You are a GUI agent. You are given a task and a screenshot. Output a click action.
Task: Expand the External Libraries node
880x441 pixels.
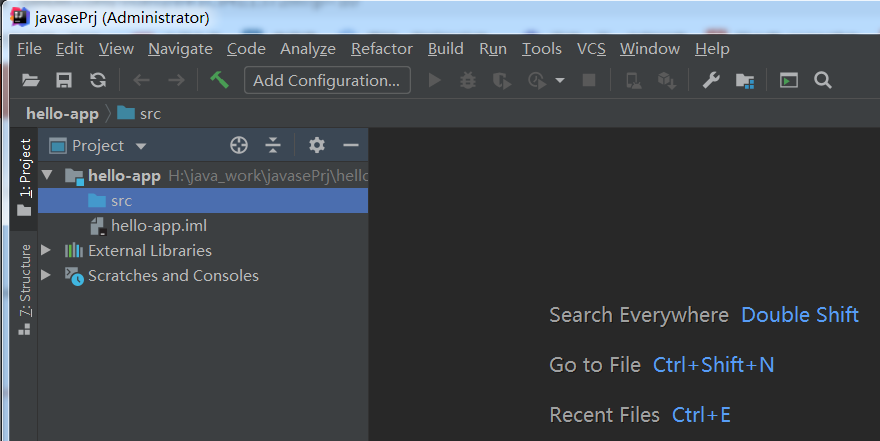[x=46, y=250]
